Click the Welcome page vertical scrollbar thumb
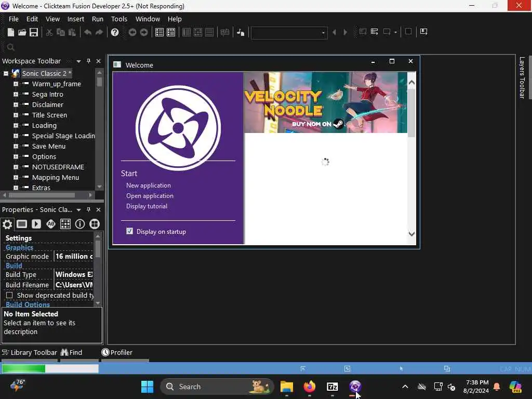Image resolution: width=532 pixels, height=399 pixels. pos(411,113)
